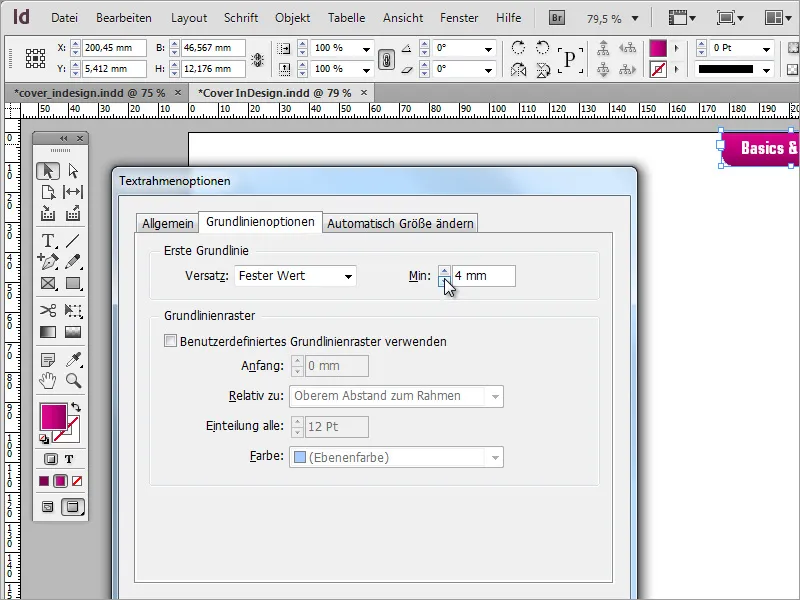Enable Benutzerdefiniertes Grundlinienraster verwenden checkbox
Image resolution: width=800 pixels, height=600 pixels.
(x=170, y=341)
